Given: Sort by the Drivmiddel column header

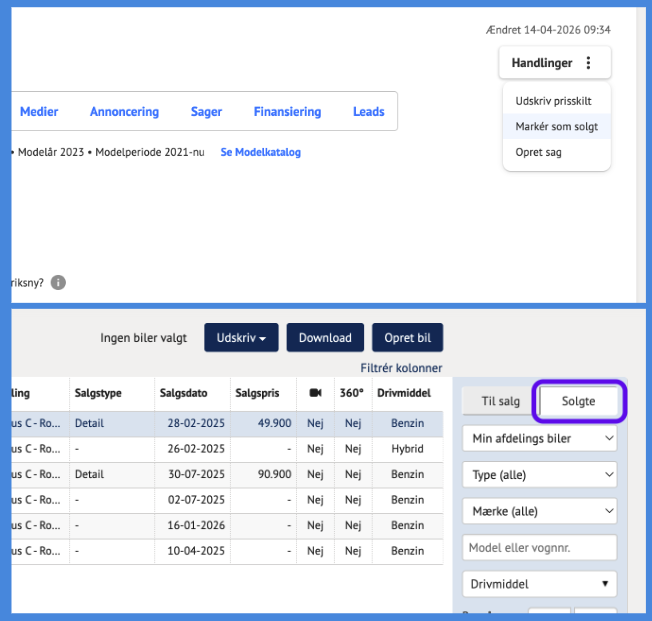Looking at the screenshot, I should point(404,393).
